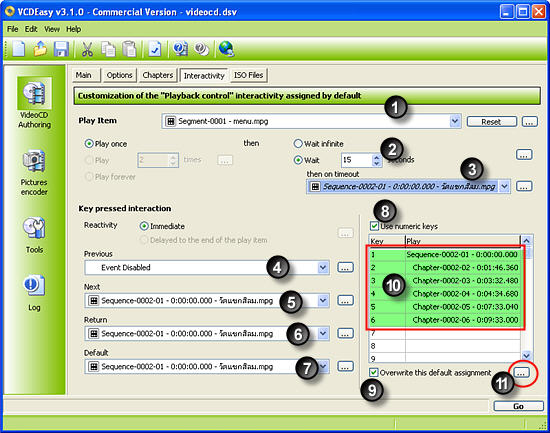550x433 pixels.
Task: Open the Default event dropdown
Action: tap(323, 367)
